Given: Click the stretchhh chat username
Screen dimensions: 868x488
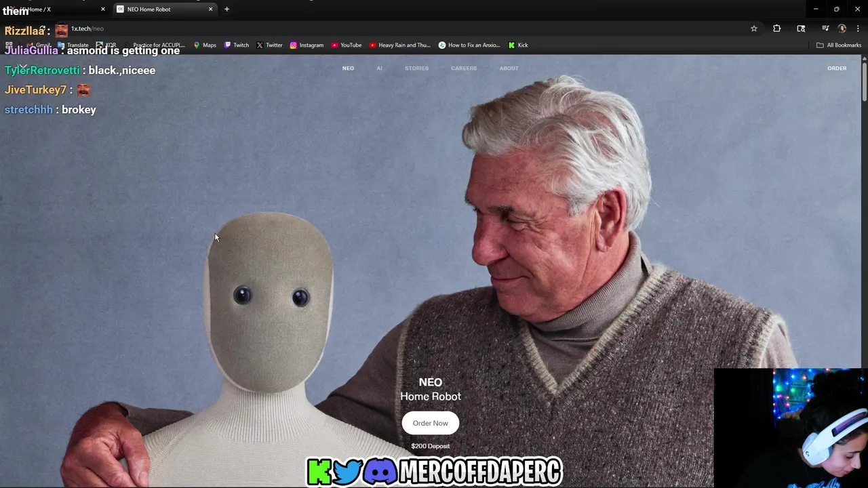Looking at the screenshot, I should coord(28,110).
